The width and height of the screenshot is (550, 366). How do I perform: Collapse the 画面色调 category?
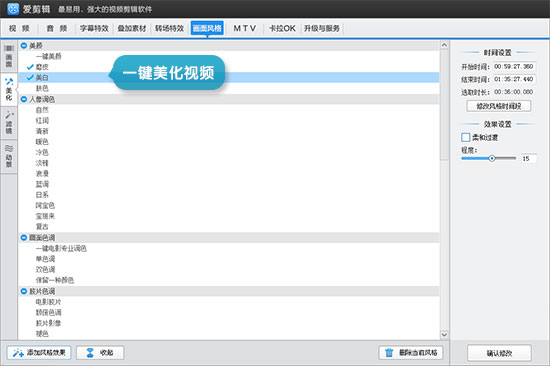click(x=24, y=238)
